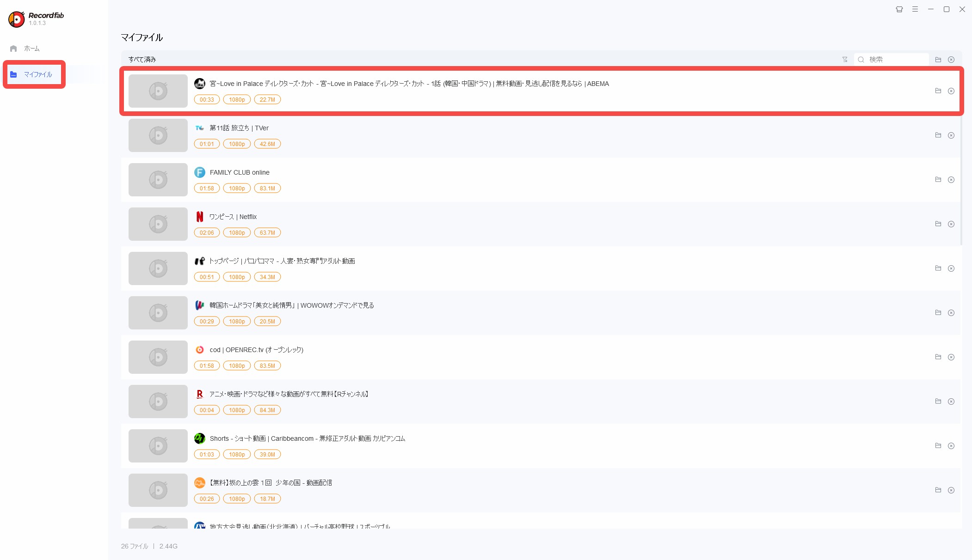Click the 20.5M size badge
Image resolution: width=972 pixels, height=560 pixels.
click(267, 322)
